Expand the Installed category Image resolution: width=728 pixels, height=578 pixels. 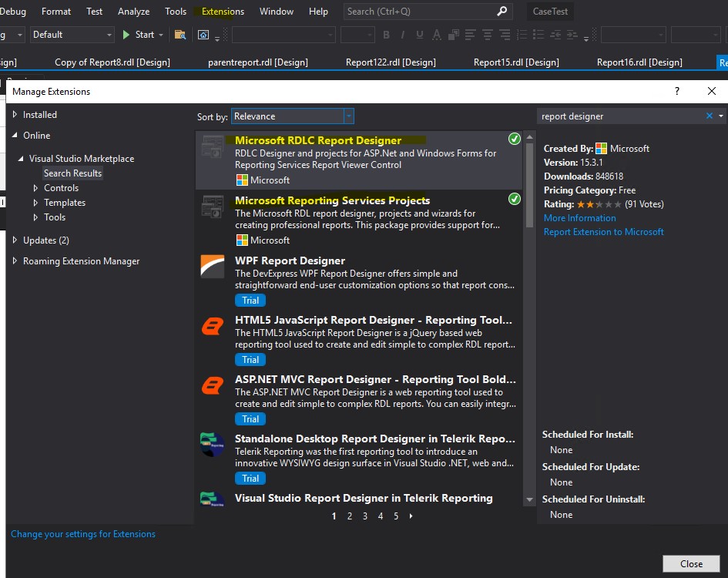(15, 114)
